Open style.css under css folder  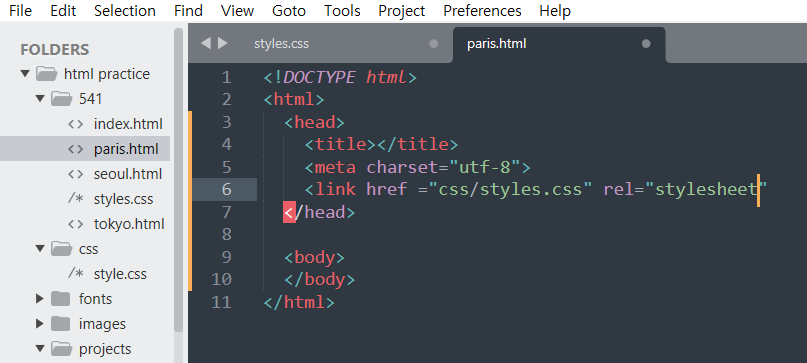120,274
